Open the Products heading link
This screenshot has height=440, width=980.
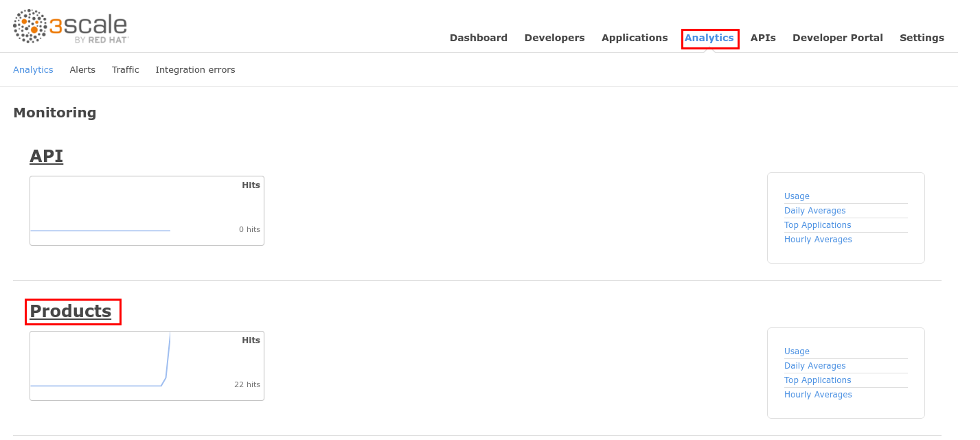tap(70, 312)
